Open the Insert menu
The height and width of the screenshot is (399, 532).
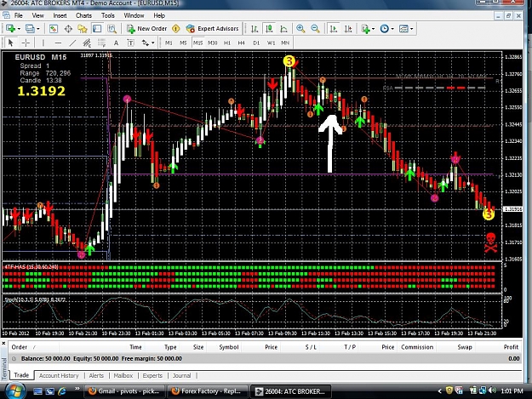(60, 15)
